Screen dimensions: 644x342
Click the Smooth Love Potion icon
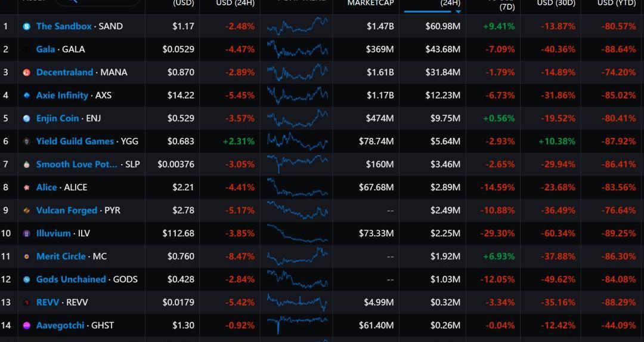point(26,165)
